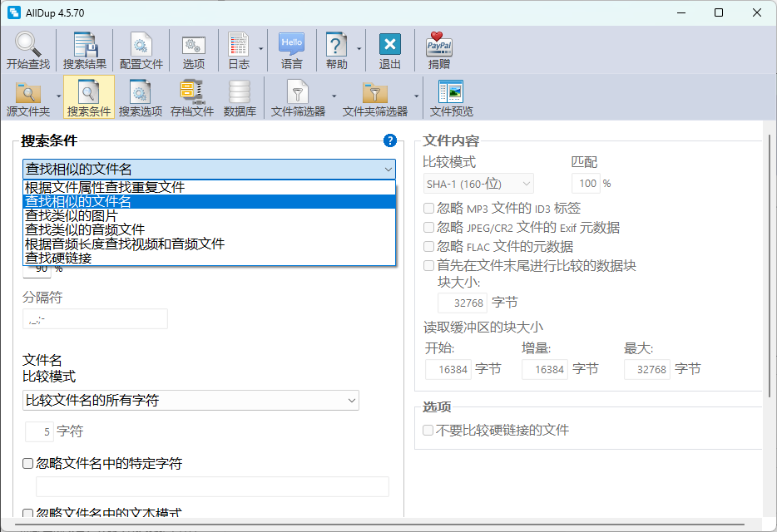
Task: Expand dropdown arrow beside 文件夹筛选器
Action: click(416, 96)
